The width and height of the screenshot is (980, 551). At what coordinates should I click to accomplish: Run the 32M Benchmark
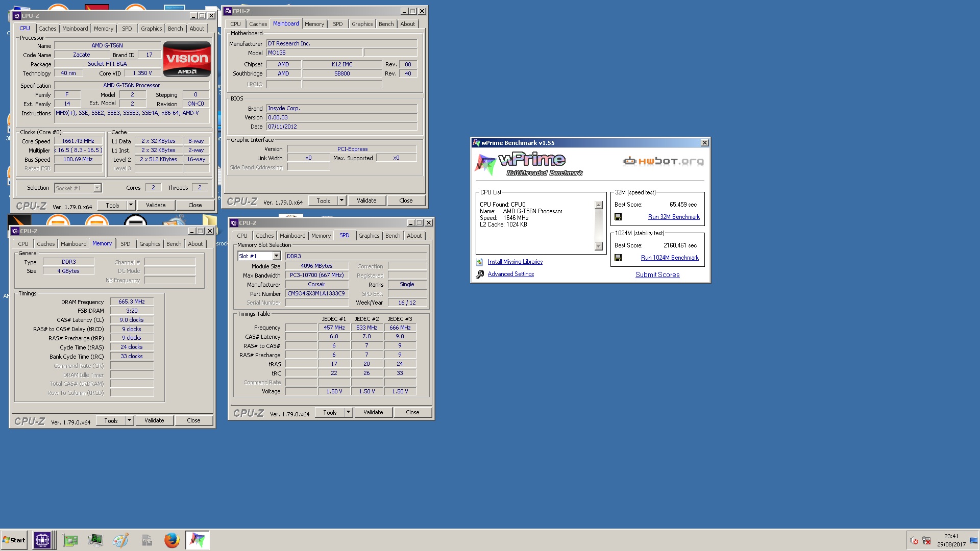coord(674,217)
